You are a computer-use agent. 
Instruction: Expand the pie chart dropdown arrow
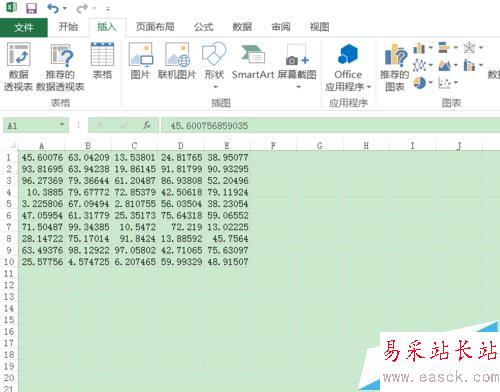pyautogui.click(x=430, y=82)
